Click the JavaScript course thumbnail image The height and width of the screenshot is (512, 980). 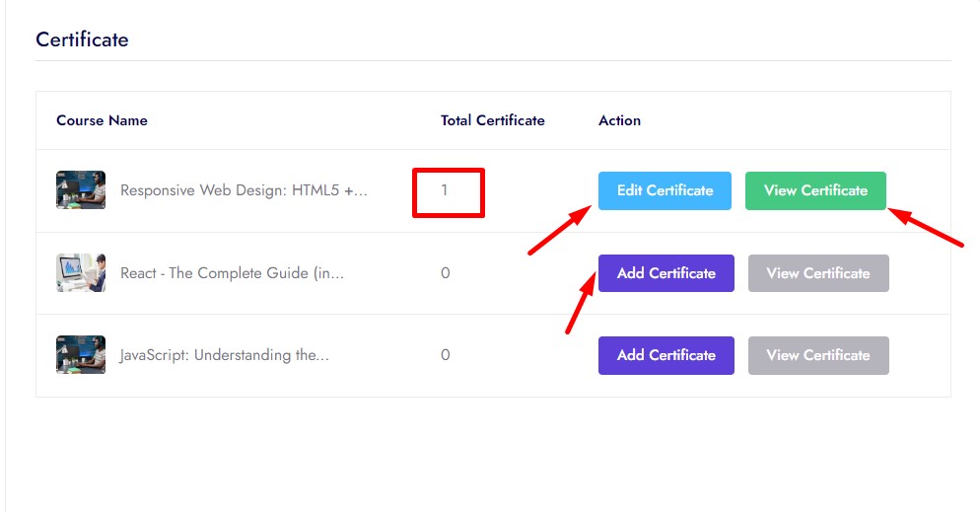click(81, 355)
